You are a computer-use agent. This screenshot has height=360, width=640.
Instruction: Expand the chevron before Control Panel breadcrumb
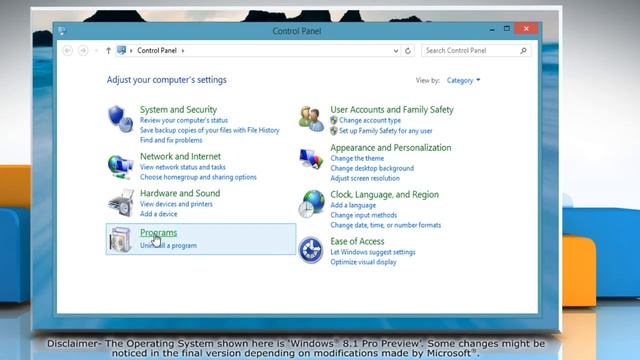pos(131,51)
